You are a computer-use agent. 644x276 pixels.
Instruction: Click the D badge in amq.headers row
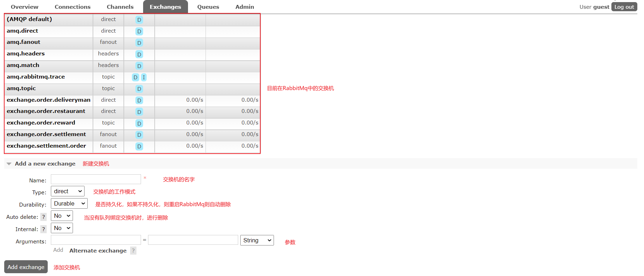coord(139,54)
